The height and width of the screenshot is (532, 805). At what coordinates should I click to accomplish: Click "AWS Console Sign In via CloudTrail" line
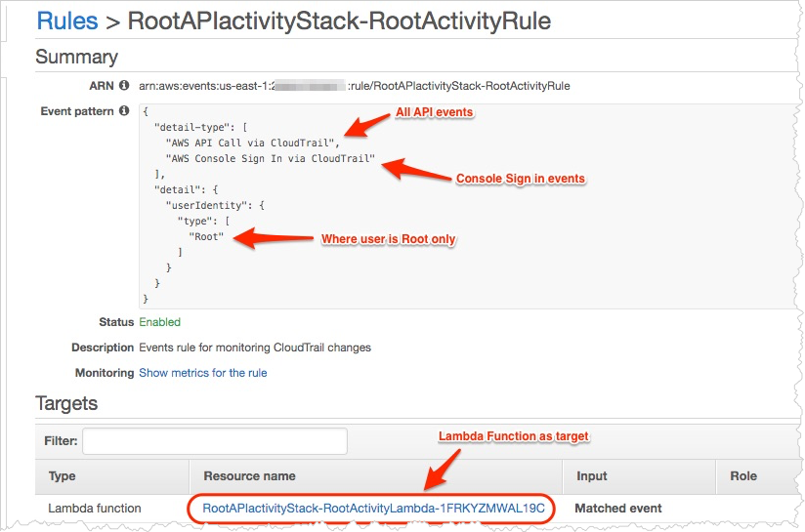pyautogui.click(x=270, y=158)
